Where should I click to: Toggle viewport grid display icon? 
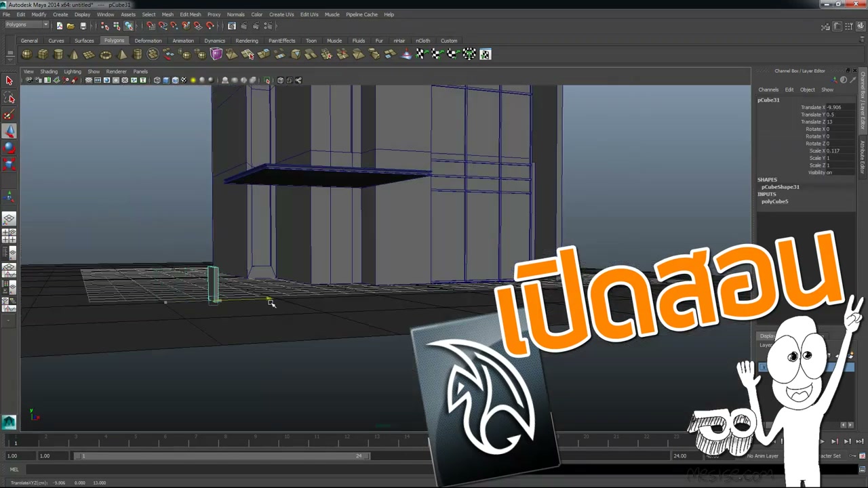[89, 80]
